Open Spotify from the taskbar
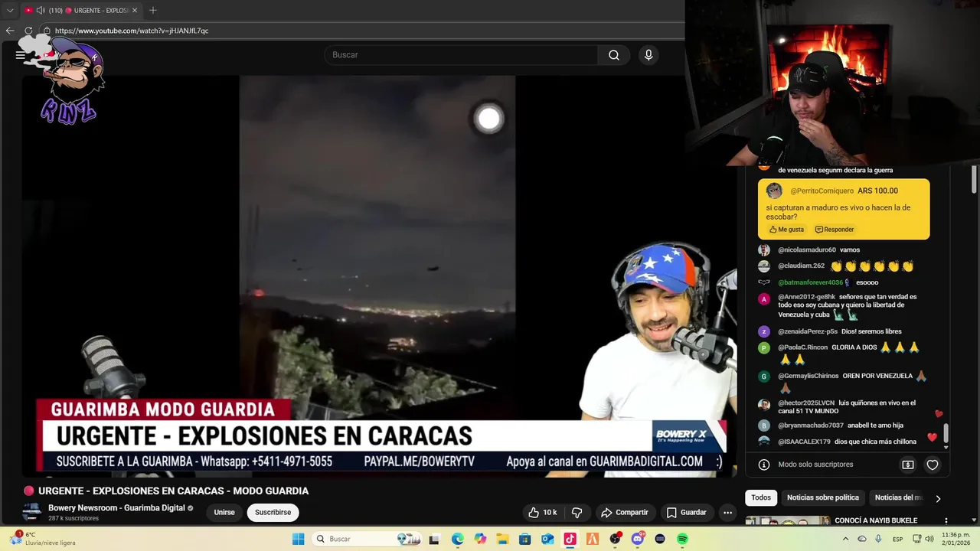The width and height of the screenshot is (980, 551). tap(682, 539)
